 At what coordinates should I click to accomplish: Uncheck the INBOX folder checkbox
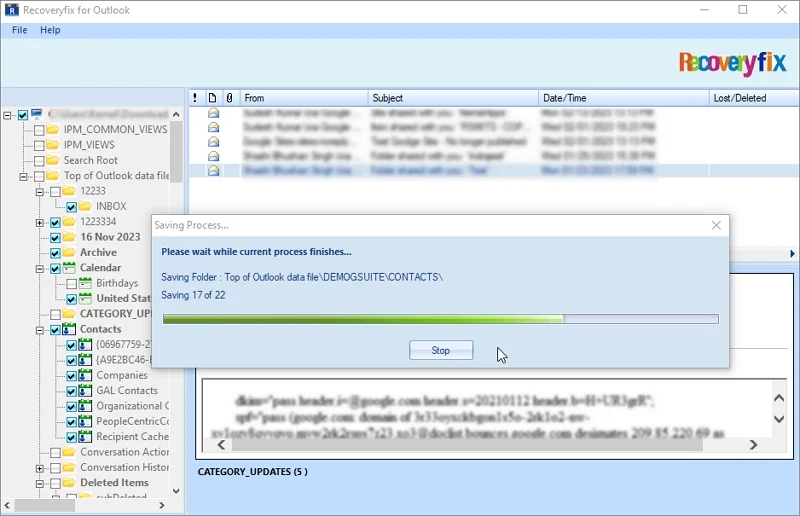pyautogui.click(x=71, y=207)
